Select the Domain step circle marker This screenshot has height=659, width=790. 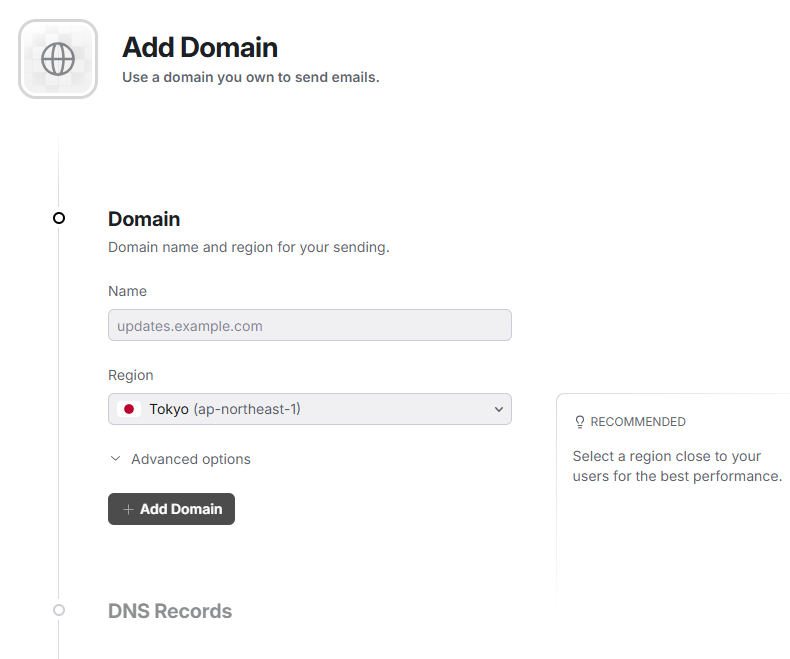click(x=59, y=218)
